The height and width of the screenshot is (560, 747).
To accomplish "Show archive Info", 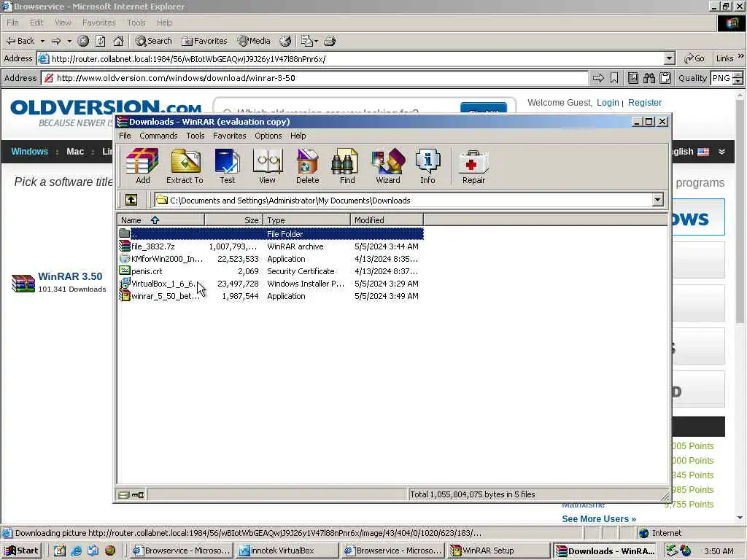I will [427, 166].
